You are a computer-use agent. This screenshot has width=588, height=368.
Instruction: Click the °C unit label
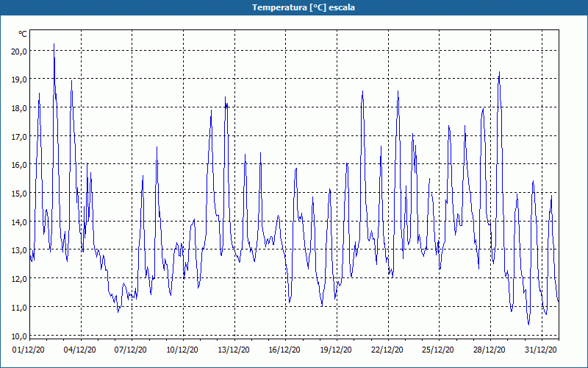pos(23,34)
